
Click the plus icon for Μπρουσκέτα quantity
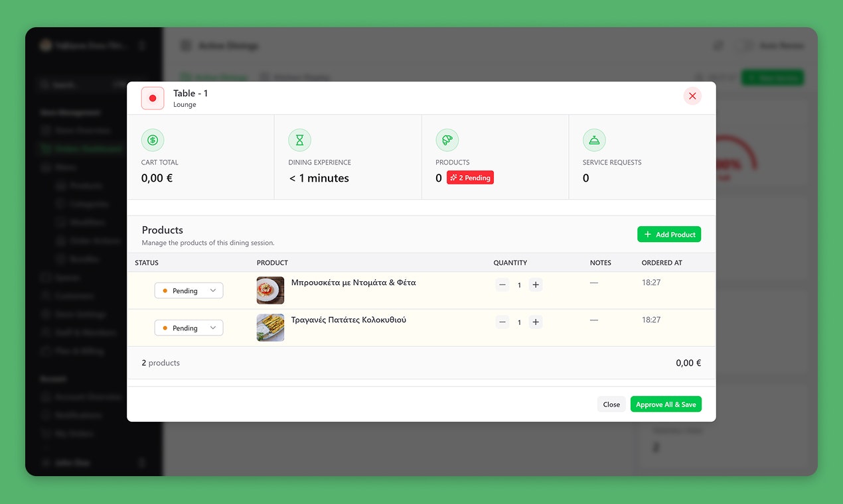(536, 284)
